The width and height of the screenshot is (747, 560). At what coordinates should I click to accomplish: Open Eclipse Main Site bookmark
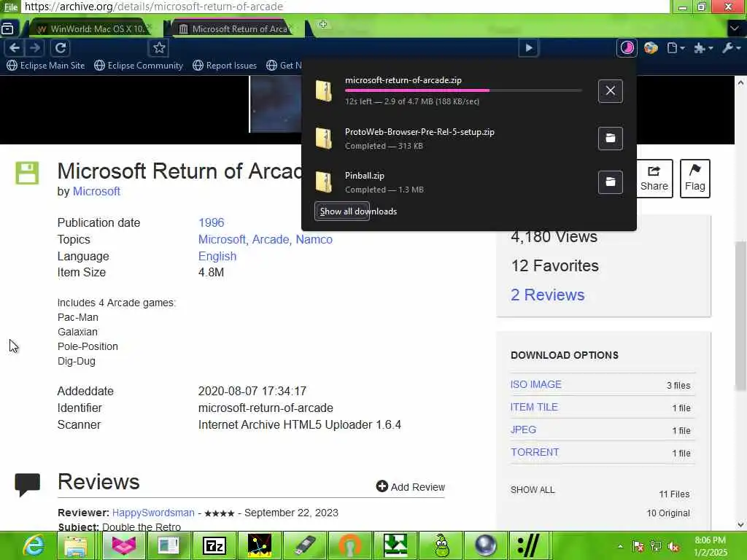46,65
